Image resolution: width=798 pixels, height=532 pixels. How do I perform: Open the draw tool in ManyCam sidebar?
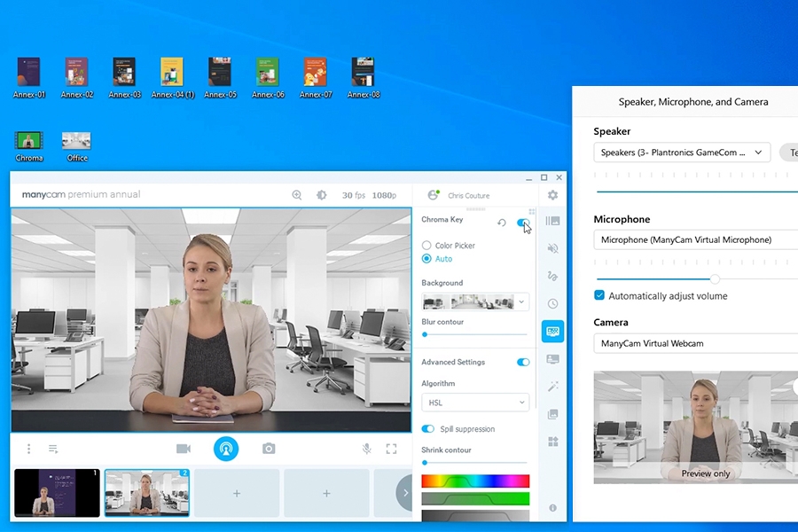[552, 276]
